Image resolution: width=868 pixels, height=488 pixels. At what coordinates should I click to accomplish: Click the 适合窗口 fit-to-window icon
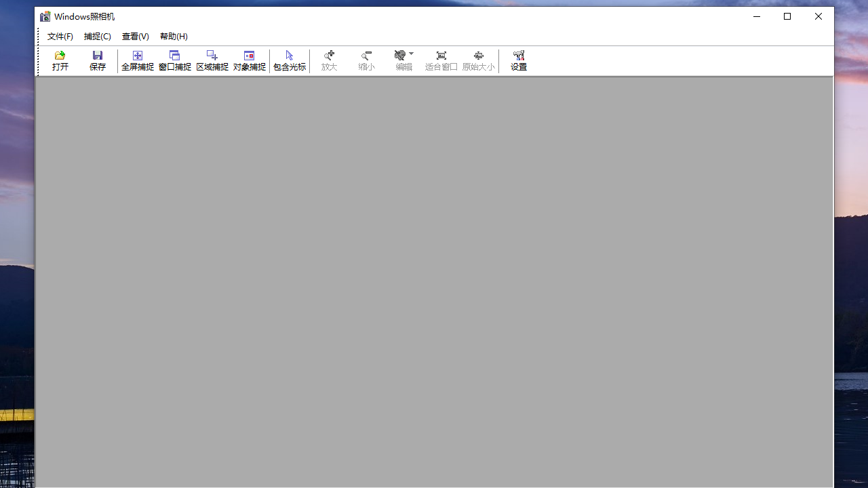coord(441,60)
